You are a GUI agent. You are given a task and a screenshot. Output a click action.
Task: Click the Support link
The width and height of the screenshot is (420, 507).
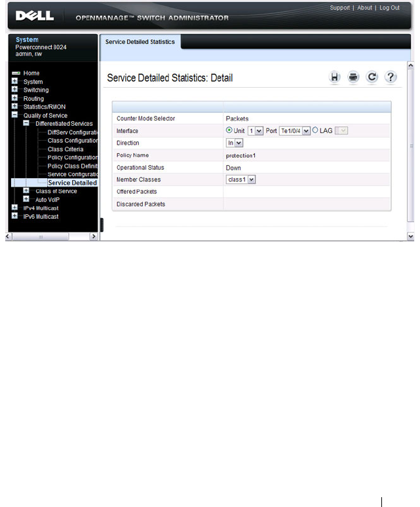click(x=340, y=8)
